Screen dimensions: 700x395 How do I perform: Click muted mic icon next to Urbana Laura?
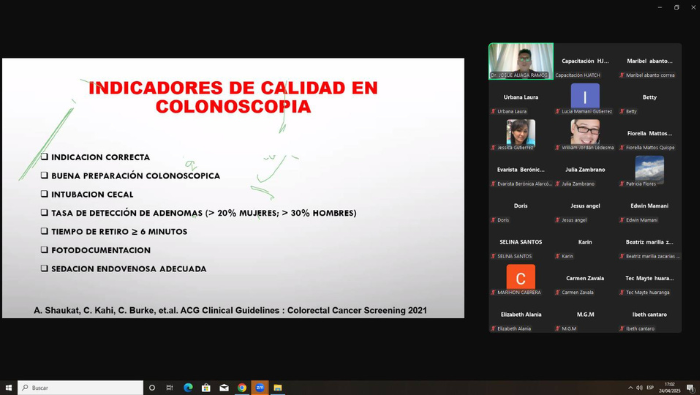493,112
